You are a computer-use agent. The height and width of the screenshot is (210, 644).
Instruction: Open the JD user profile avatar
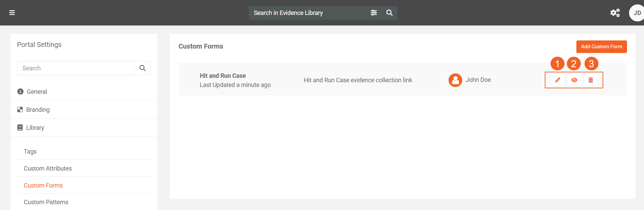tap(637, 13)
